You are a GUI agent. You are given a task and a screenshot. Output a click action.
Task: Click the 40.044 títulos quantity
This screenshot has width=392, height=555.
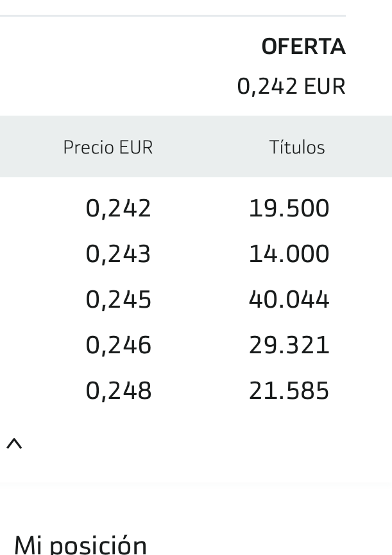click(289, 299)
